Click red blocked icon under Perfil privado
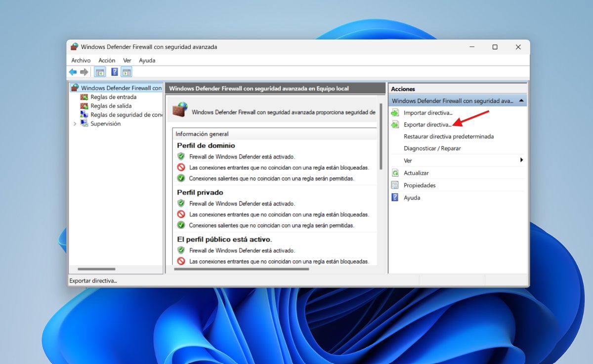The width and height of the screenshot is (593, 364). (x=181, y=214)
